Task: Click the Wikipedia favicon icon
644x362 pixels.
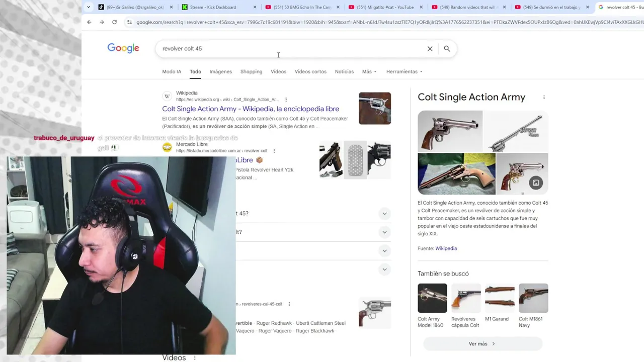Action: point(167,96)
